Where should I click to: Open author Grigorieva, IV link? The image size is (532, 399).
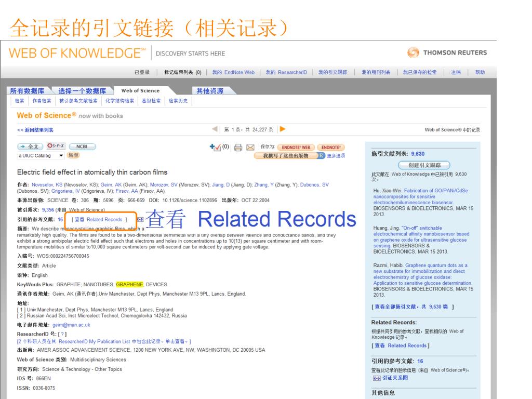tap(65, 191)
